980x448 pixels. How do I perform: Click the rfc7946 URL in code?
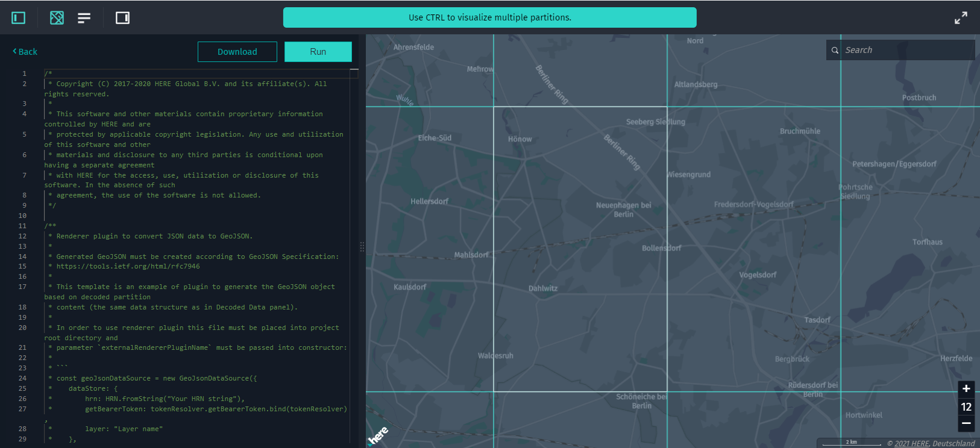click(128, 266)
